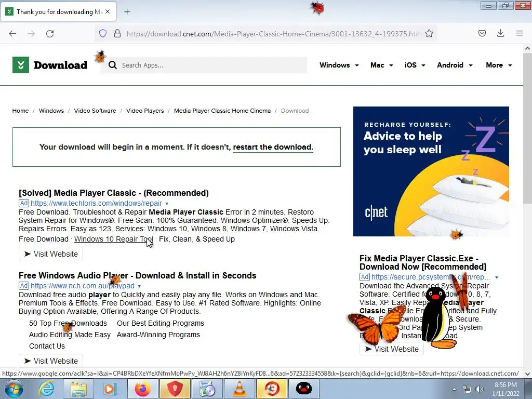Click the page vertical scrollbar thumb

[x=527, y=129]
